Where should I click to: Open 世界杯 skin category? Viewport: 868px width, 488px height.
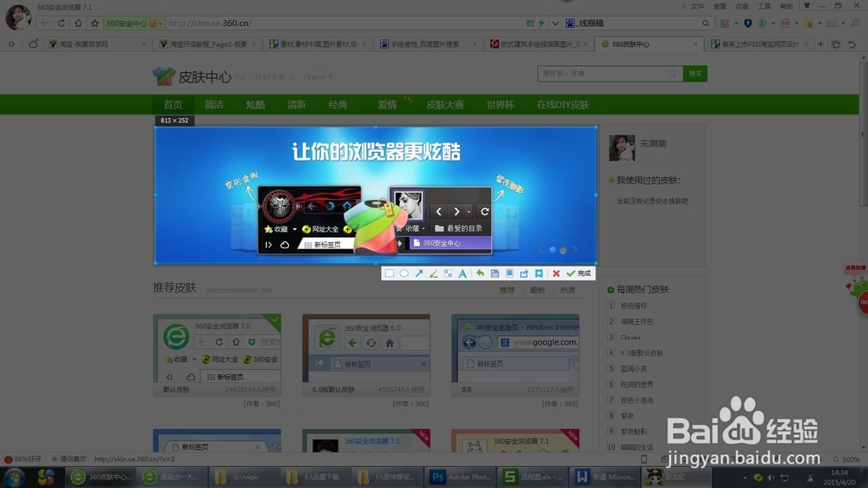coord(500,105)
